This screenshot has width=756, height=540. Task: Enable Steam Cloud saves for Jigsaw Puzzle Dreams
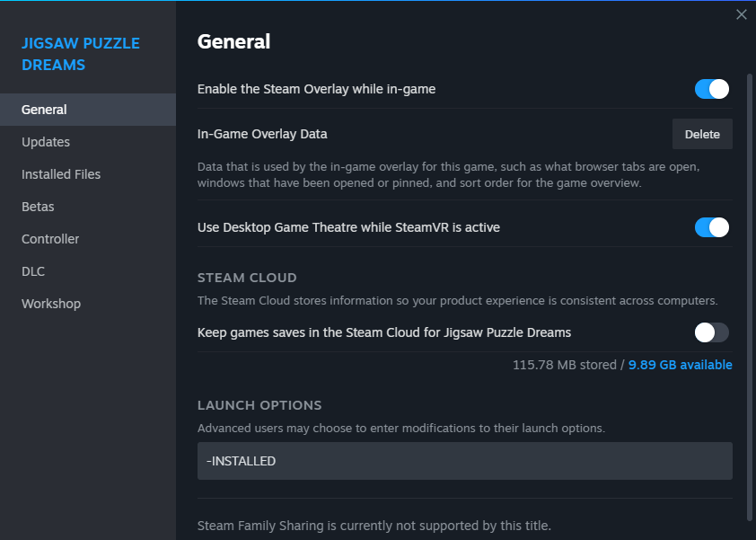(712, 332)
